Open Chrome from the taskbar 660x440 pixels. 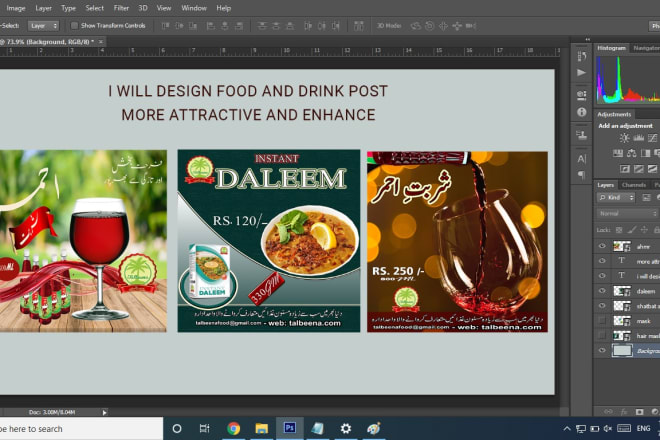tap(233, 429)
